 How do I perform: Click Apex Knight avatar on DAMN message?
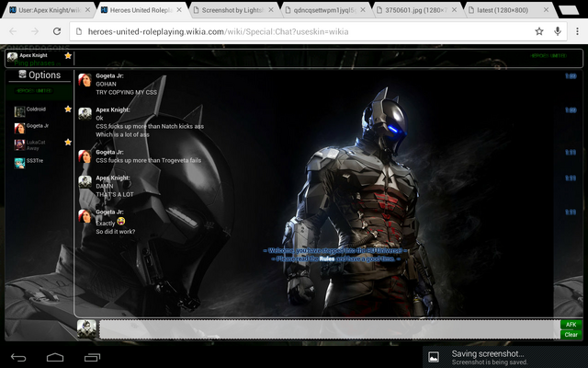pos(85,182)
